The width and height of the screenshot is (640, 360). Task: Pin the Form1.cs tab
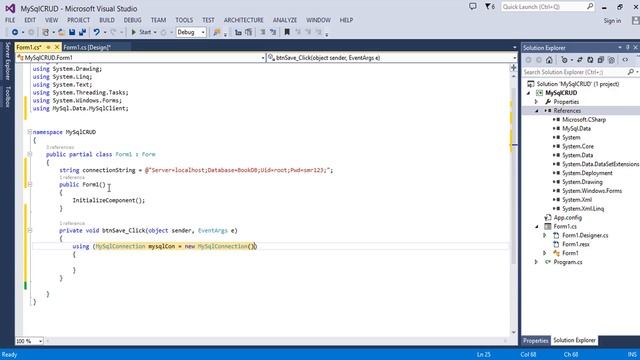(x=48, y=47)
